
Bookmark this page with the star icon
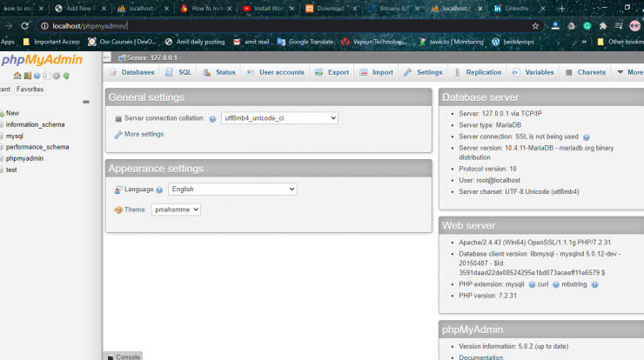[535, 26]
